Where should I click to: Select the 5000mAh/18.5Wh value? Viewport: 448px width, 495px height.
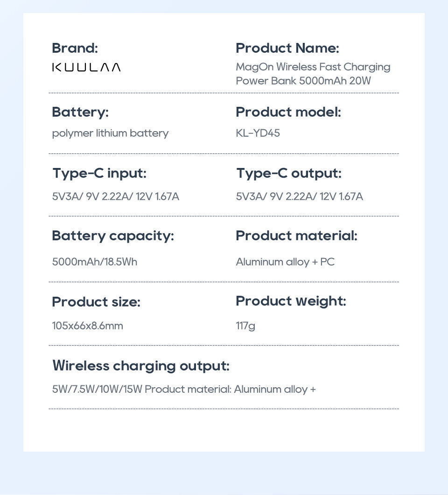[94, 262]
